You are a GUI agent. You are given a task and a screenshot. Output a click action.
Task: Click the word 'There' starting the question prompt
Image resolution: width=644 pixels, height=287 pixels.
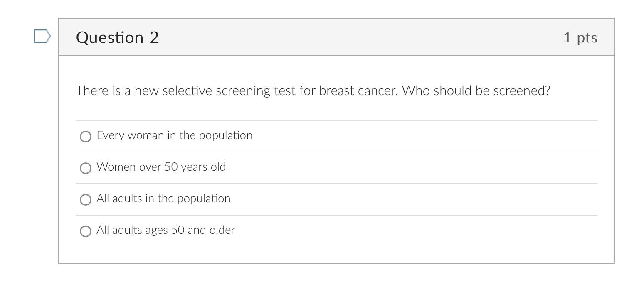pos(92,91)
